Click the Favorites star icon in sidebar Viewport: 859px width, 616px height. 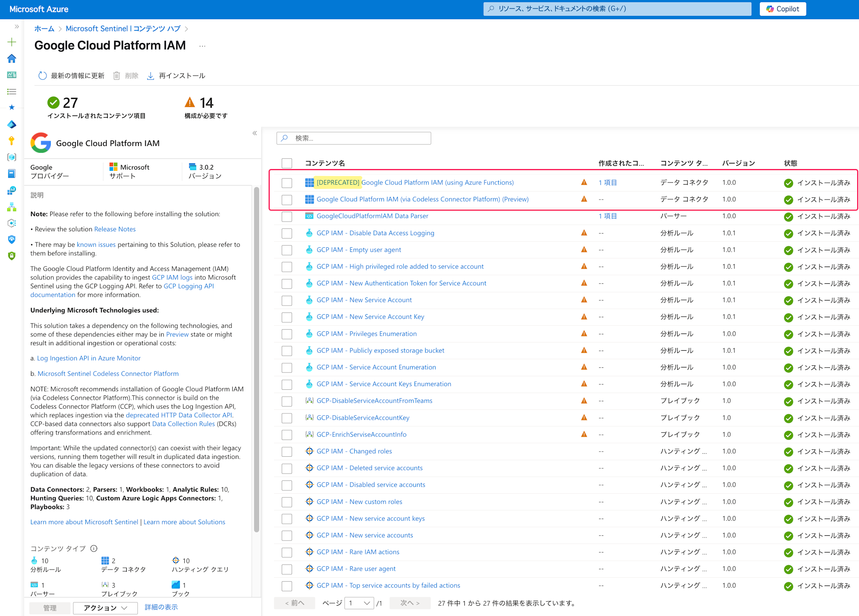pyautogui.click(x=12, y=107)
